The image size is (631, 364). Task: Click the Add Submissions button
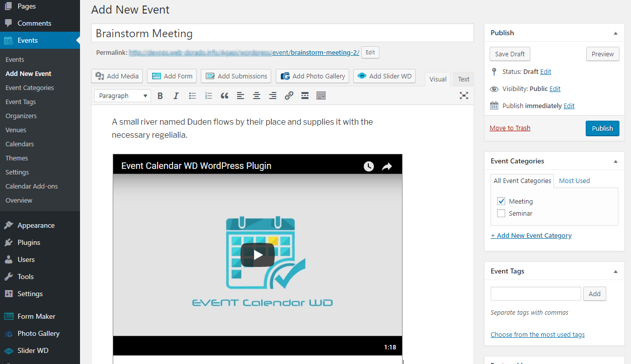(236, 76)
